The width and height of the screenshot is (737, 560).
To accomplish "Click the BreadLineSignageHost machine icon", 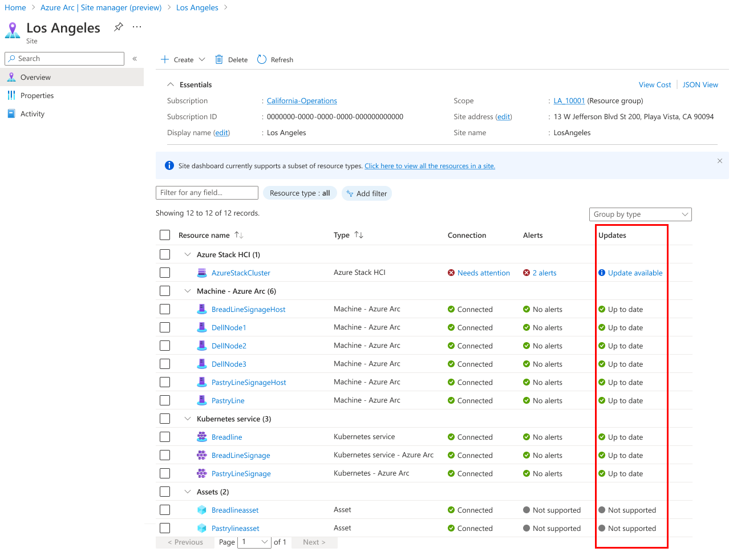I will click(202, 309).
